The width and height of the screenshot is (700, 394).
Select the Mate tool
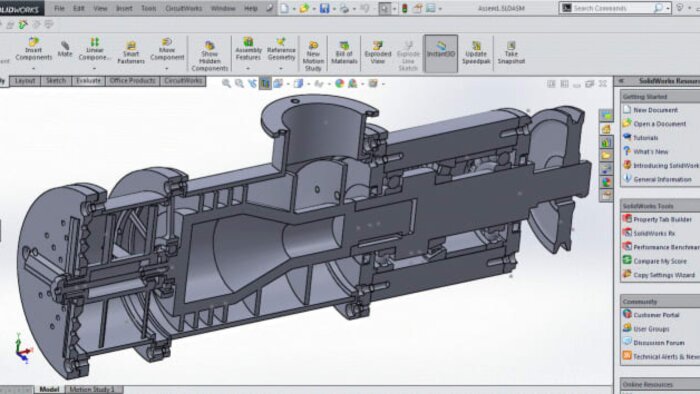click(x=65, y=49)
